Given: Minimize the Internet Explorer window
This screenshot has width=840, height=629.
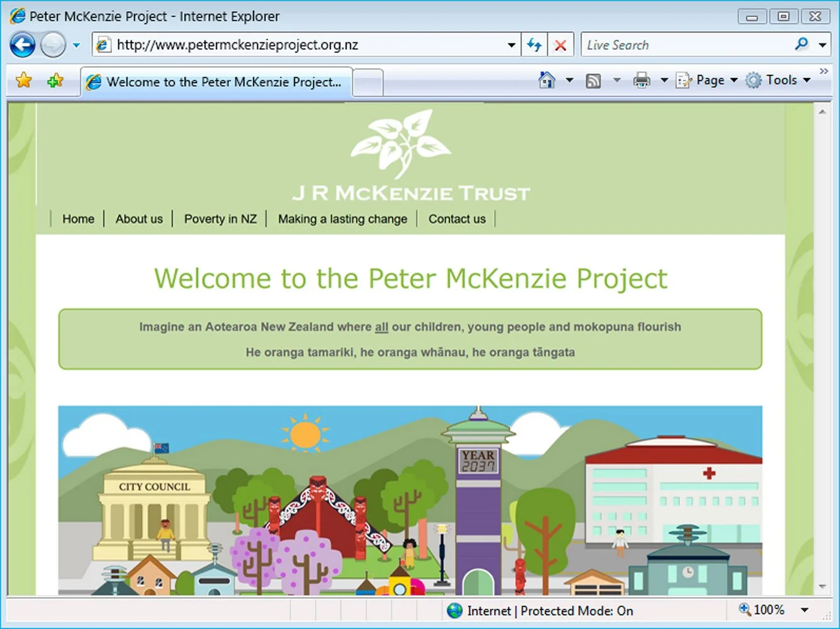Looking at the screenshot, I should pyautogui.click(x=752, y=16).
